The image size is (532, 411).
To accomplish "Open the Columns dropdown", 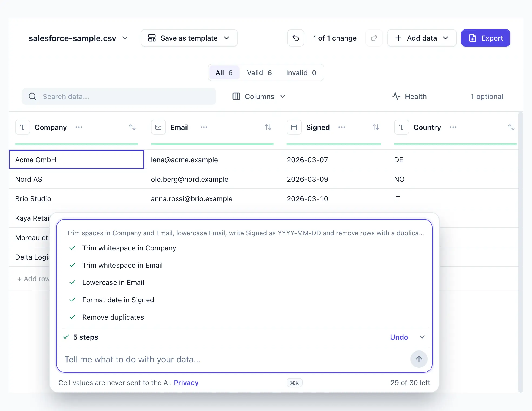I will coord(259,97).
